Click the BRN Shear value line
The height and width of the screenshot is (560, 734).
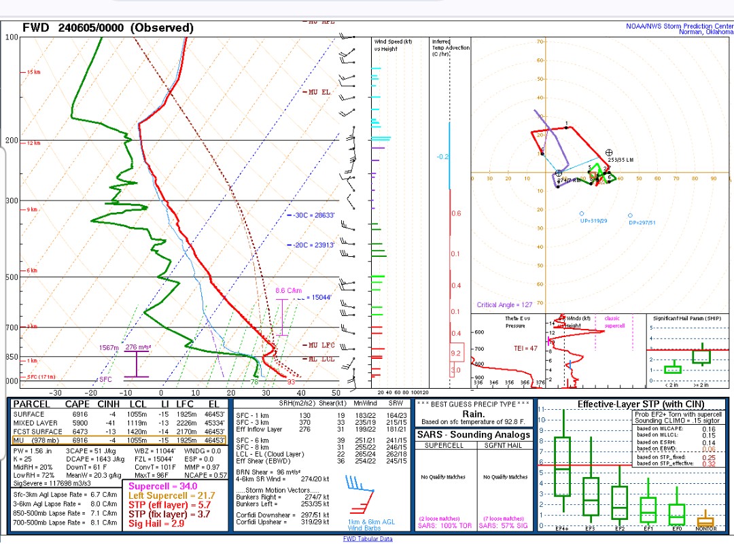tap(268, 472)
